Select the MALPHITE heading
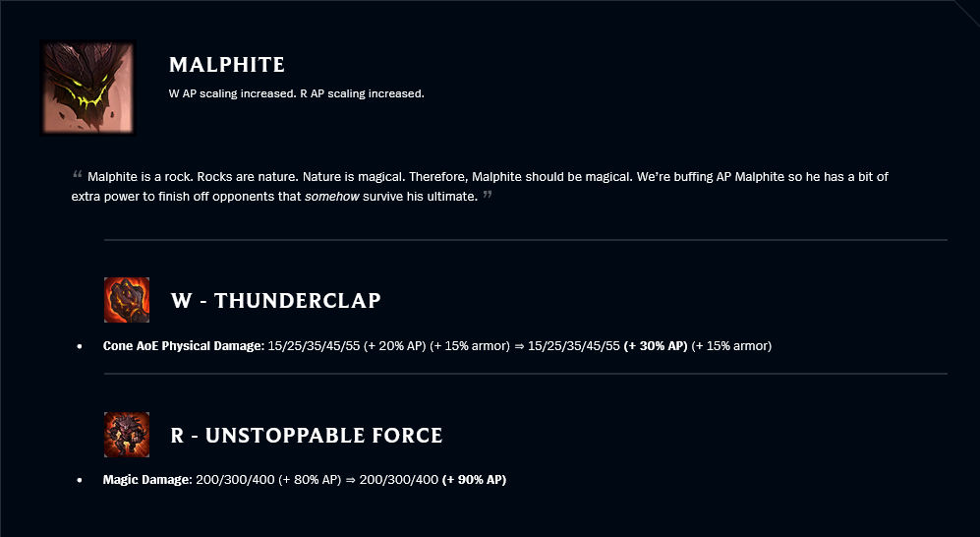Viewport: 980px width, 537px height. 227,64
